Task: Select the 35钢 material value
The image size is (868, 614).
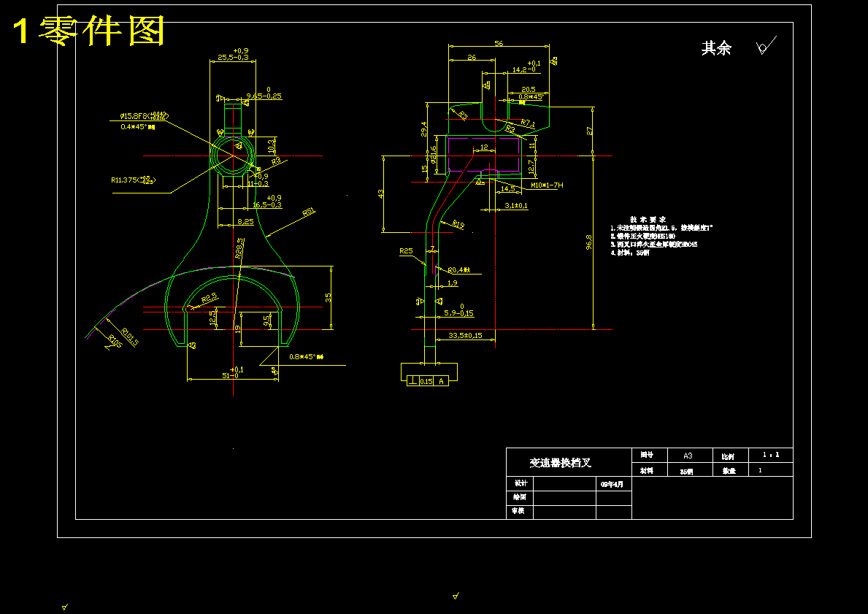Action: (687, 472)
